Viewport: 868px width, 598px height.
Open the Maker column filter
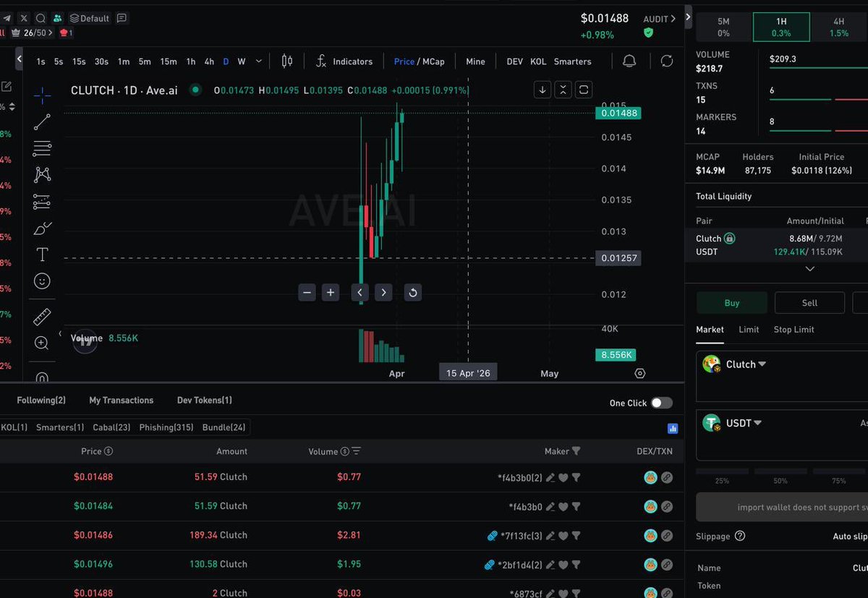[576, 451]
